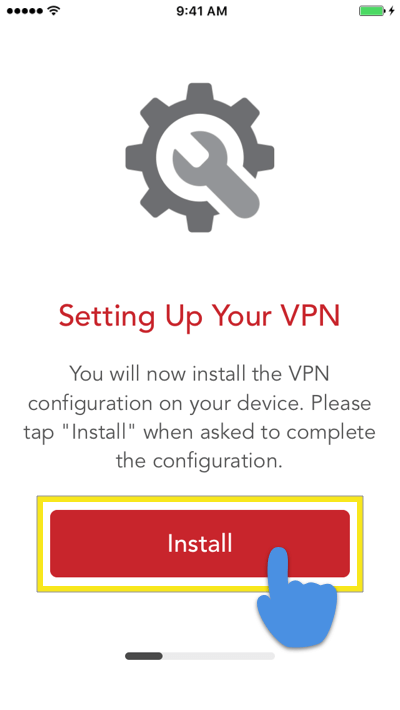
Task: Click the blue hand pointer icon
Action: point(297,598)
